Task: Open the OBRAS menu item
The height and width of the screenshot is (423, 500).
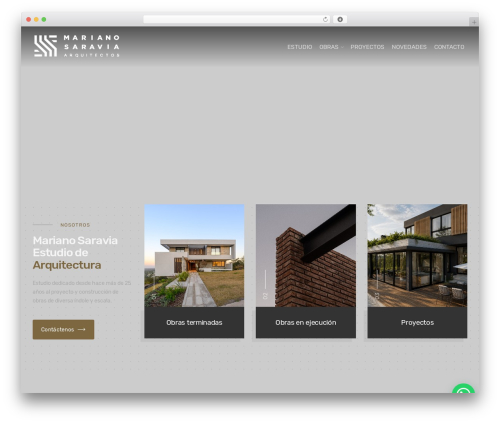Action: pyautogui.click(x=329, y=47)
